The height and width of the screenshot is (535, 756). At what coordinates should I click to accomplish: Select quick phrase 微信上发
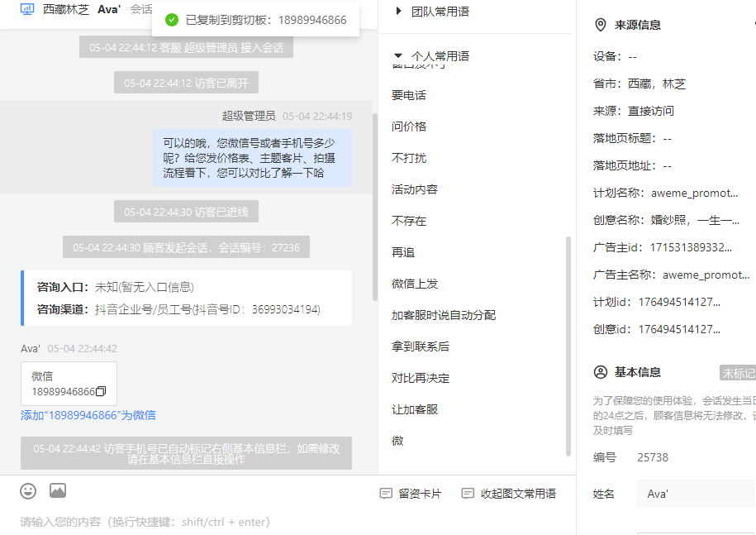pyautogui.click(x=415, y=284)
